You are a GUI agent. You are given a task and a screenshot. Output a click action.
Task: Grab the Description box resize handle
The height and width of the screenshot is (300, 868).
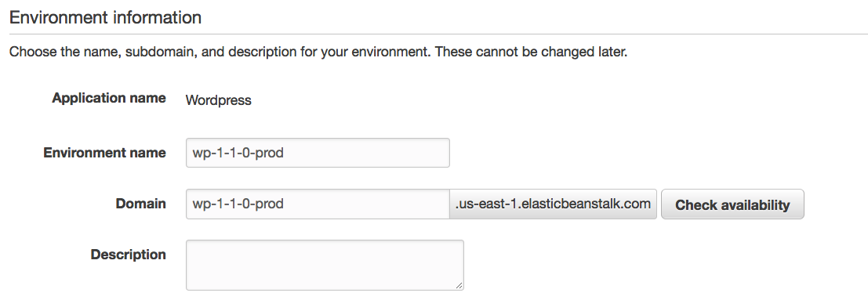pos(459,285)
